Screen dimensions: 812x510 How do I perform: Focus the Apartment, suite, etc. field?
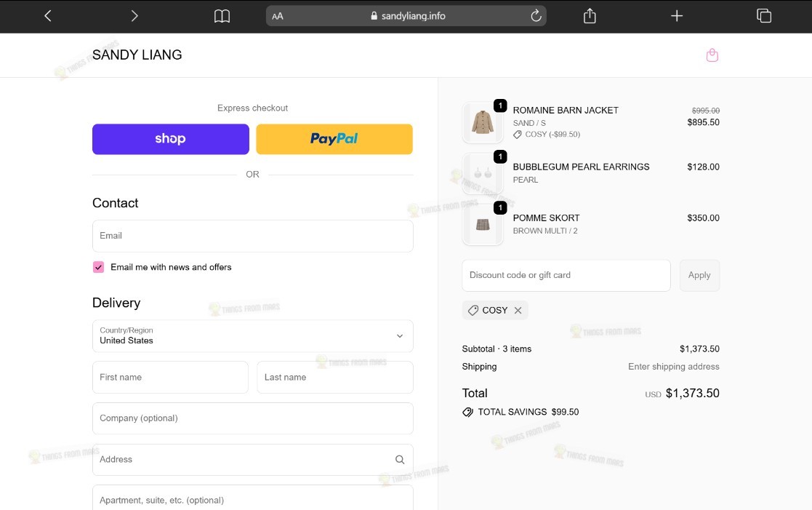[x=253, y=498]
